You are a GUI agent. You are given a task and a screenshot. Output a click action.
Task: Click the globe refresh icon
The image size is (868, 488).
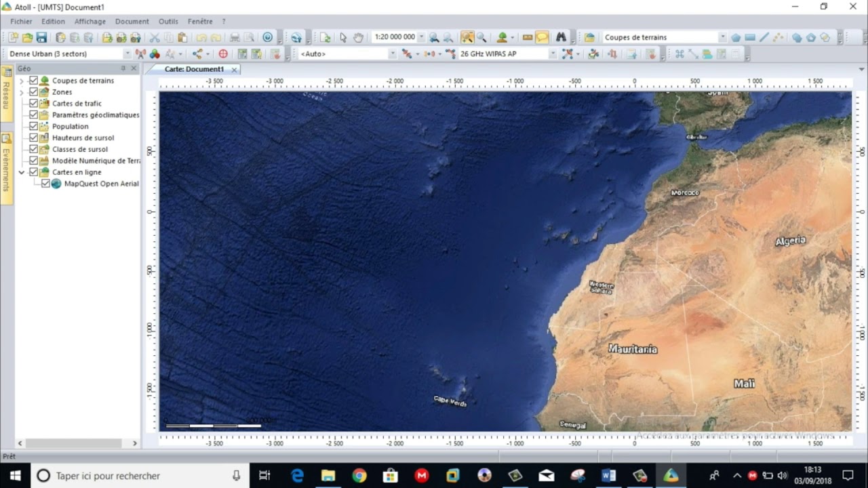point(296,37)
